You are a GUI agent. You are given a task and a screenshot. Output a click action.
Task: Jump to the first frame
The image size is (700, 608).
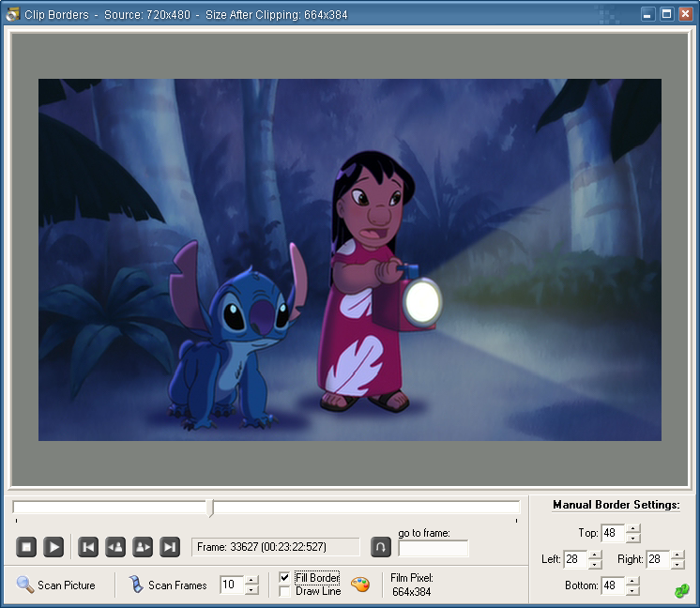(x=88, y=547)
